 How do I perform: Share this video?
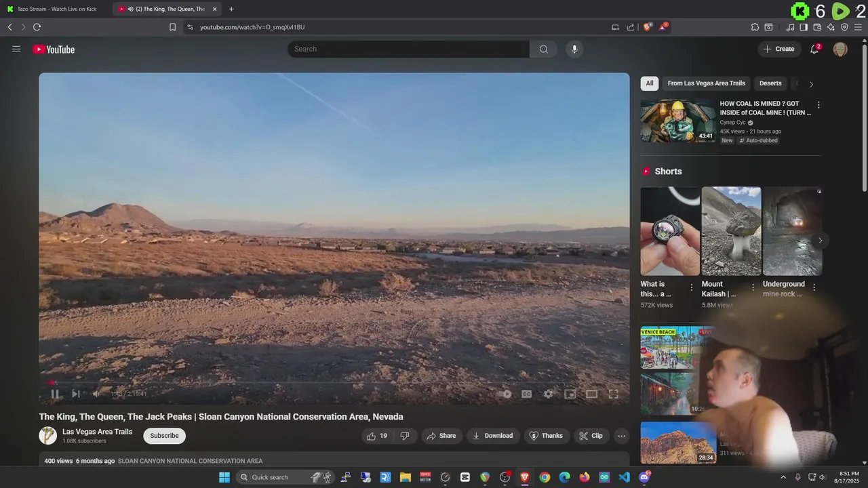[x=441, y=436]
